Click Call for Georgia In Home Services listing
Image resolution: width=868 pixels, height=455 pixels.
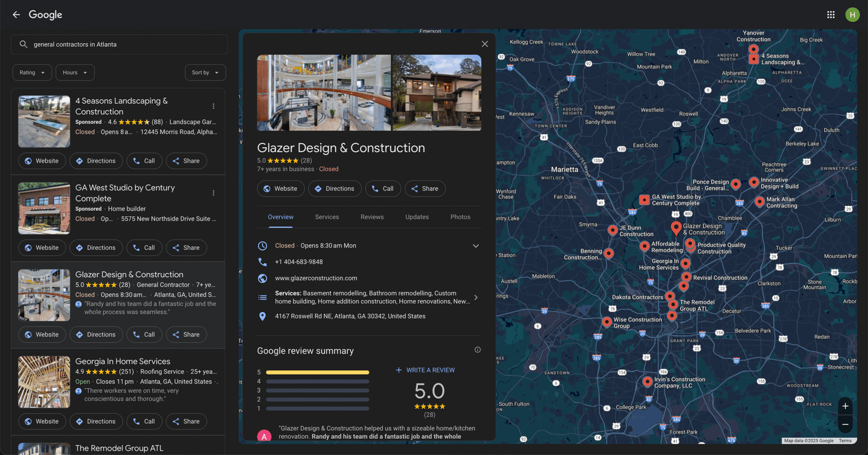(x=144, y=421)
